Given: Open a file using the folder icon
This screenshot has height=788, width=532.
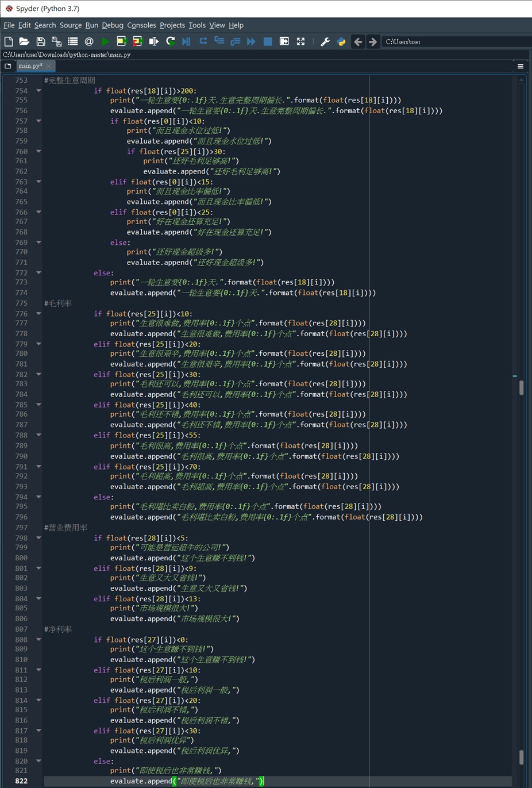Looking at the screenshot, I should pos(24,41).
